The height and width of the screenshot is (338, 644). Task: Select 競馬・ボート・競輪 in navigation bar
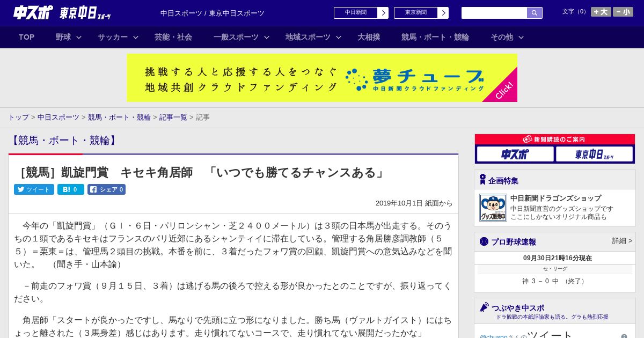[x=435, y=37]
